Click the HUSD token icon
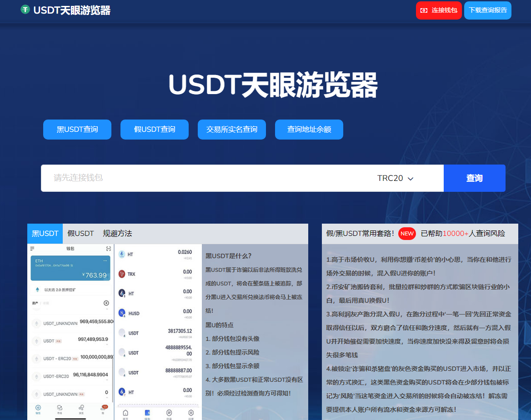 click(x=121, y=312)
